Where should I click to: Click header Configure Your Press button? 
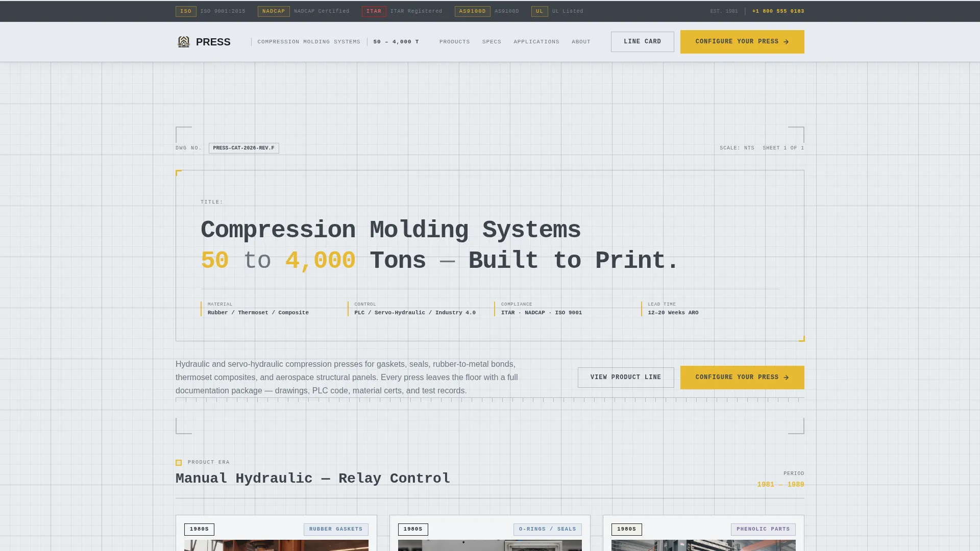742,42
